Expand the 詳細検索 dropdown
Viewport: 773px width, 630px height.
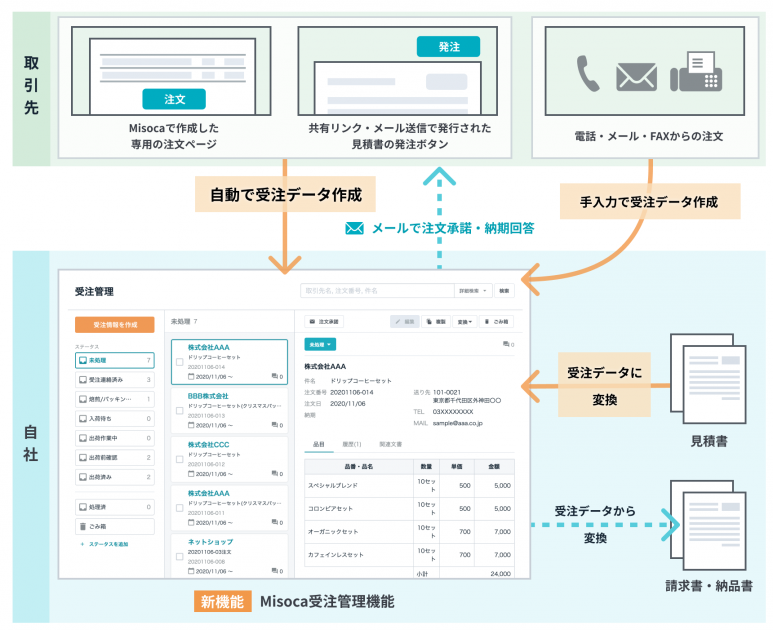(x=472, y=291)
